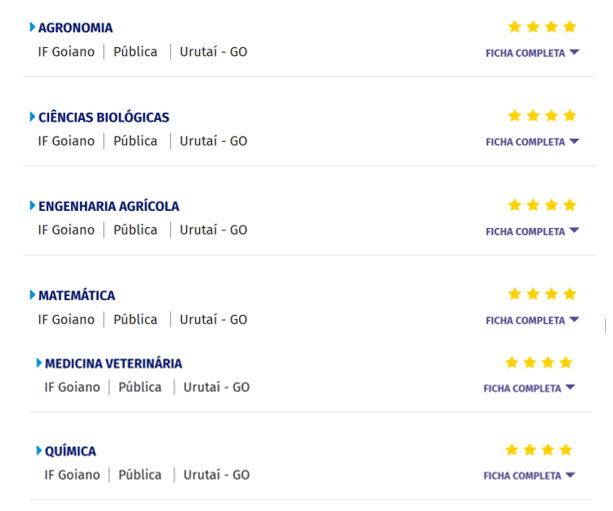Open the Ciências Biológicas course title
Viewport: 613px width, 511px height.
(x=104, y=117)
